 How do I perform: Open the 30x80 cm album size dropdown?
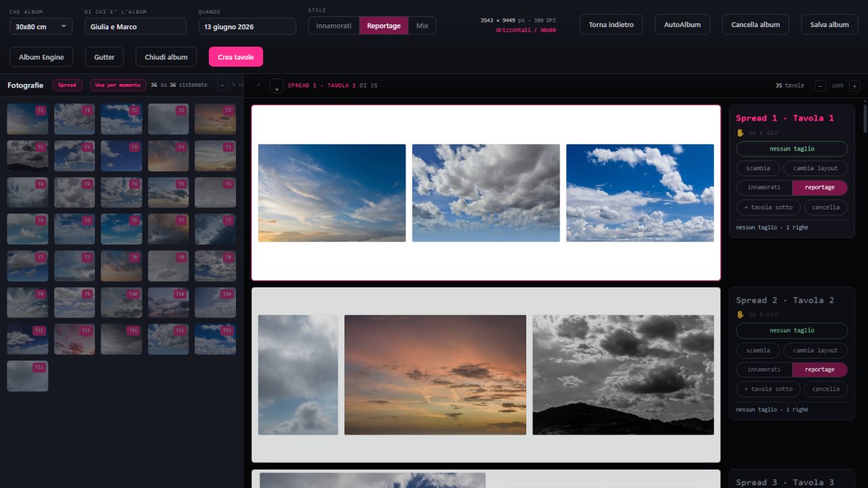(41, 26)
